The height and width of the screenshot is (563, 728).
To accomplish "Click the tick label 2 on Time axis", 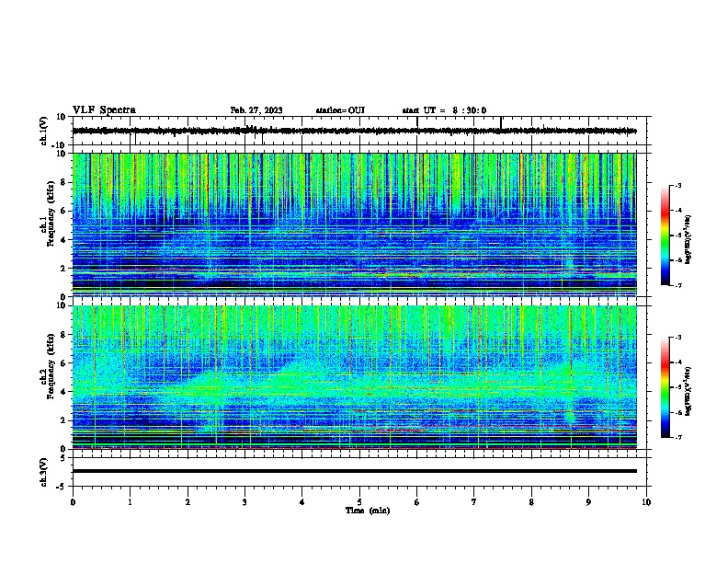I will point(188,502).
